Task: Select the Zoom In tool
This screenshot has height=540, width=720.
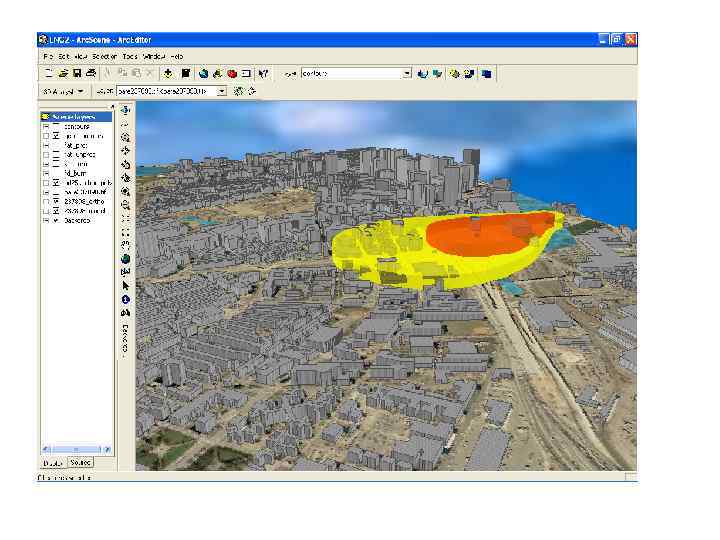Action: point(125,191)
